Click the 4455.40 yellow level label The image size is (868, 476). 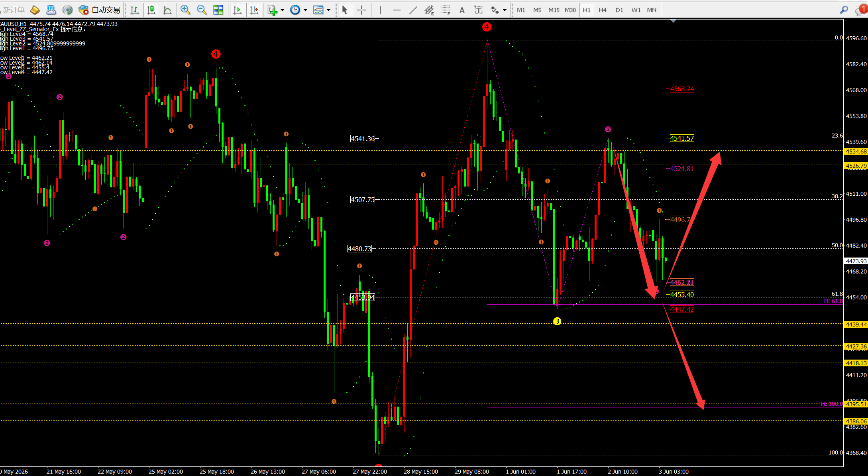[682, 295]
